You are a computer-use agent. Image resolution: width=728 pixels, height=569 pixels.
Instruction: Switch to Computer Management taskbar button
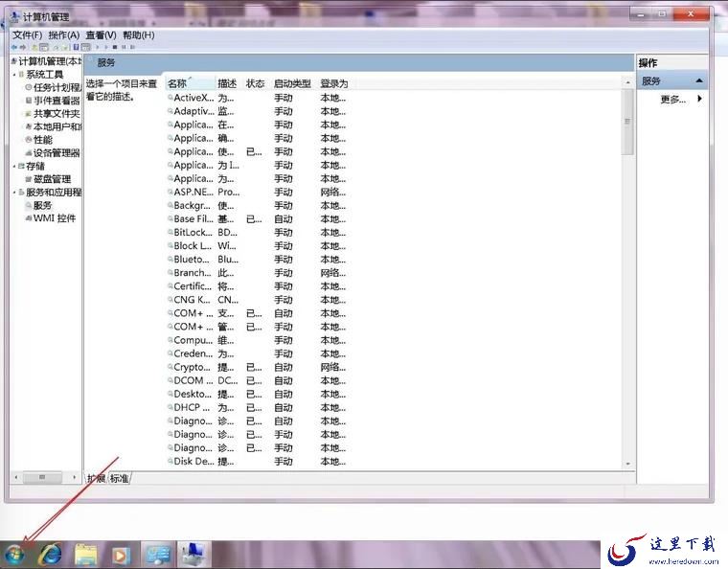194,555
